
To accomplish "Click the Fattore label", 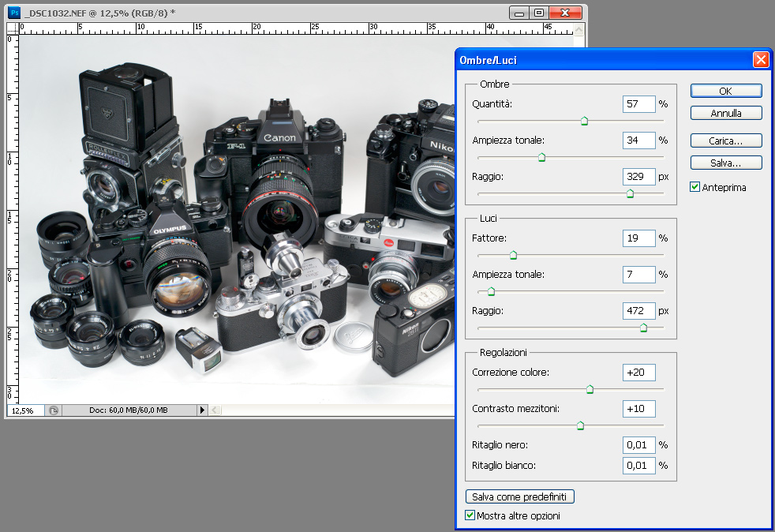I will 489,238.
